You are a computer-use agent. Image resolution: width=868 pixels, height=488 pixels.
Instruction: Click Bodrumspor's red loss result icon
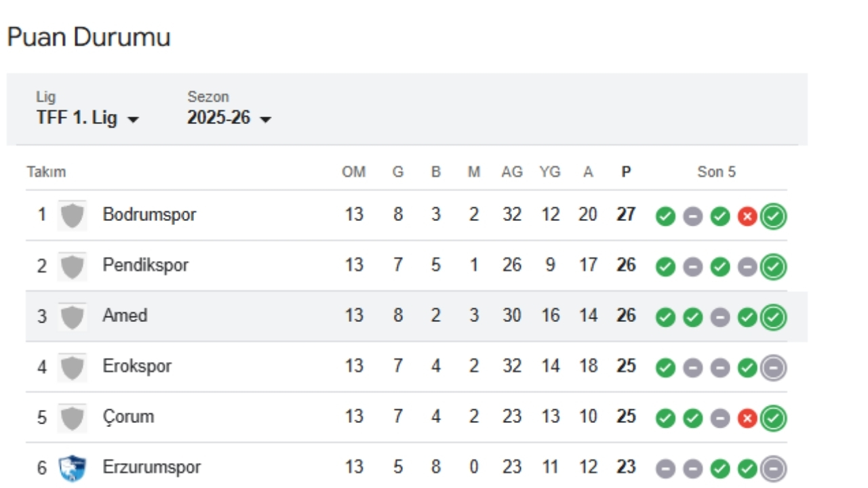point(747,217)
